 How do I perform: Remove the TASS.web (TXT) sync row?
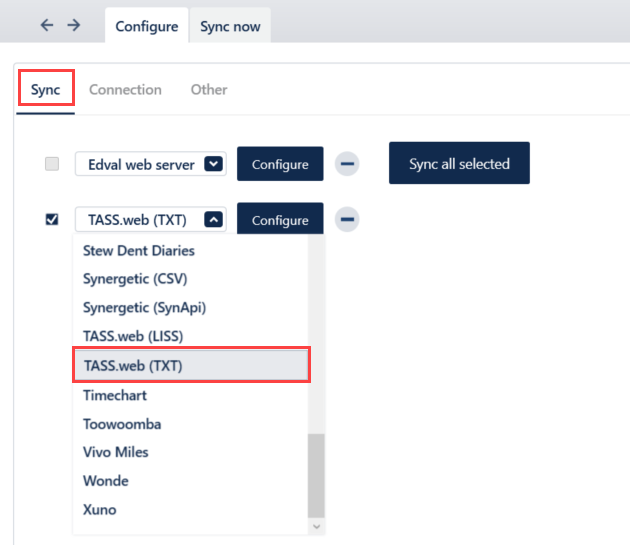click(x=347, y=219)
